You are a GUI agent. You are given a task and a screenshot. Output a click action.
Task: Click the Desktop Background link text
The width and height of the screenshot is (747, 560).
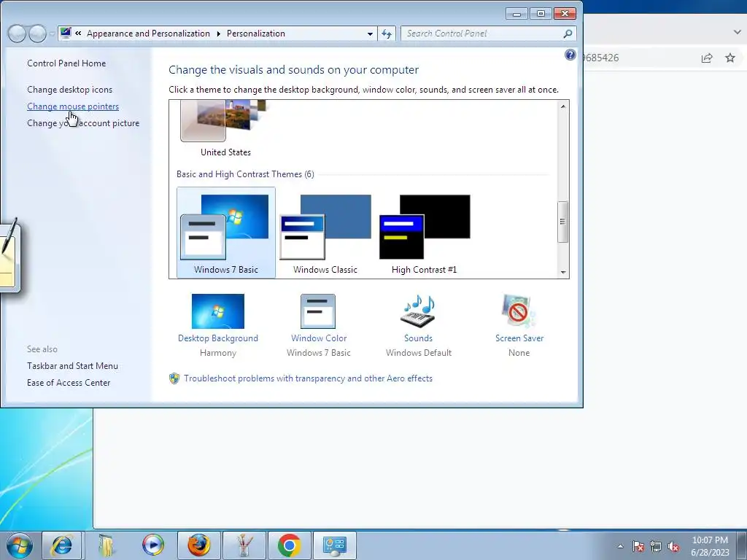pyautogui.click(x=217, y=338)
